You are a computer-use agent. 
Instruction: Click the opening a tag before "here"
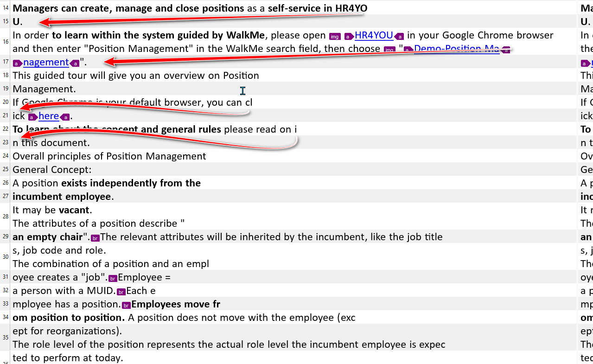coord(33,117)
